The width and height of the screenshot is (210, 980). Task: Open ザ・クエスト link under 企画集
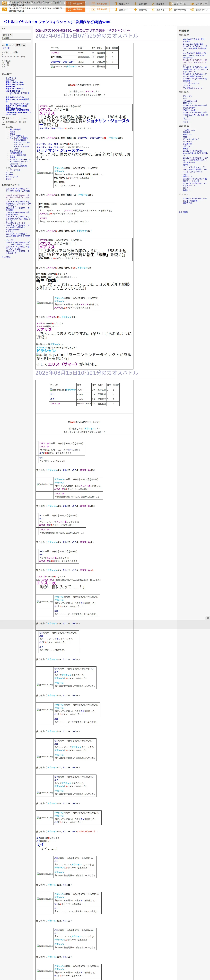coord(15,170)
